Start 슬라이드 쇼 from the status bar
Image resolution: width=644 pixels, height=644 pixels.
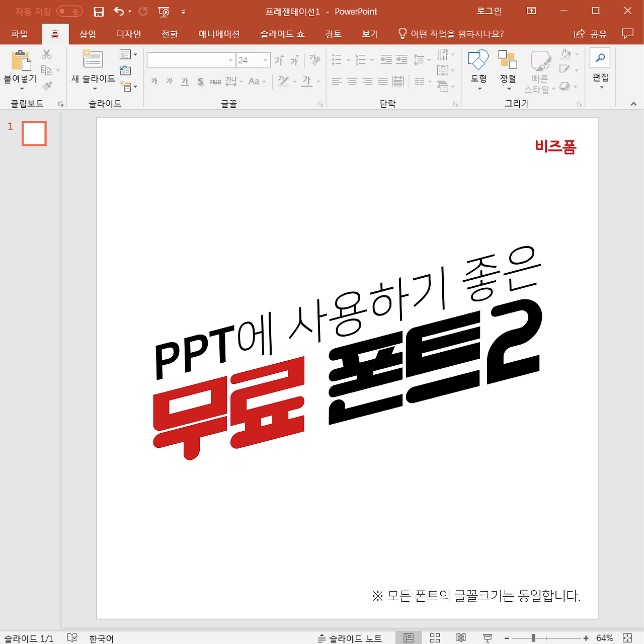(x=487, y=638)
